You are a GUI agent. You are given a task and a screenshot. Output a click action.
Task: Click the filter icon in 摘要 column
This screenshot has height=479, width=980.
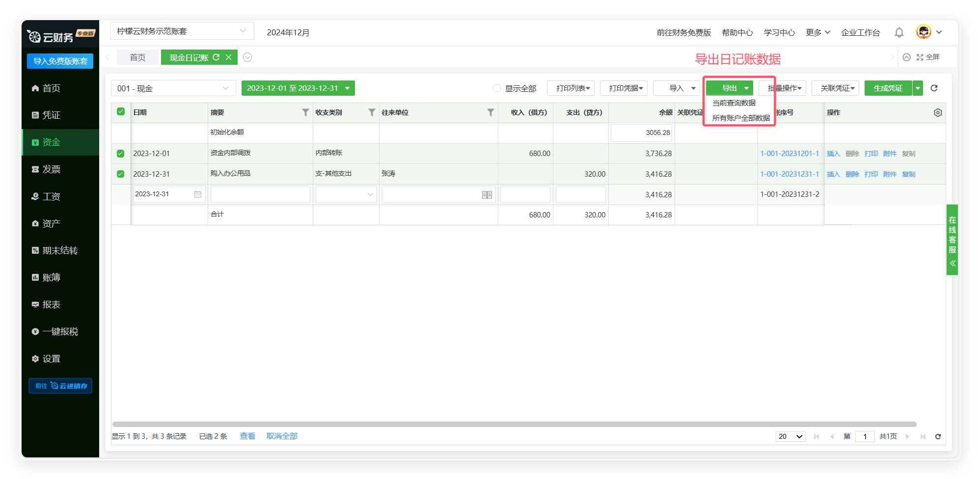click(305, 112)
